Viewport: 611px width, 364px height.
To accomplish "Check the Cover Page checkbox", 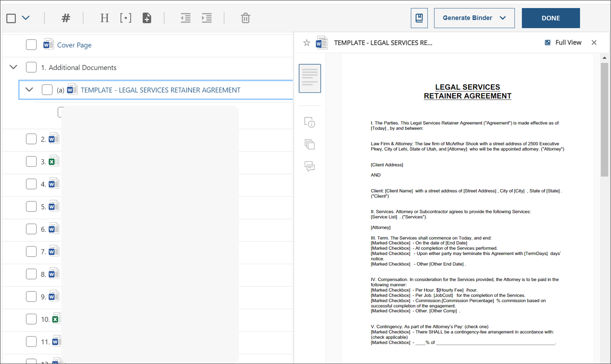I will click(x=31, y=45).
